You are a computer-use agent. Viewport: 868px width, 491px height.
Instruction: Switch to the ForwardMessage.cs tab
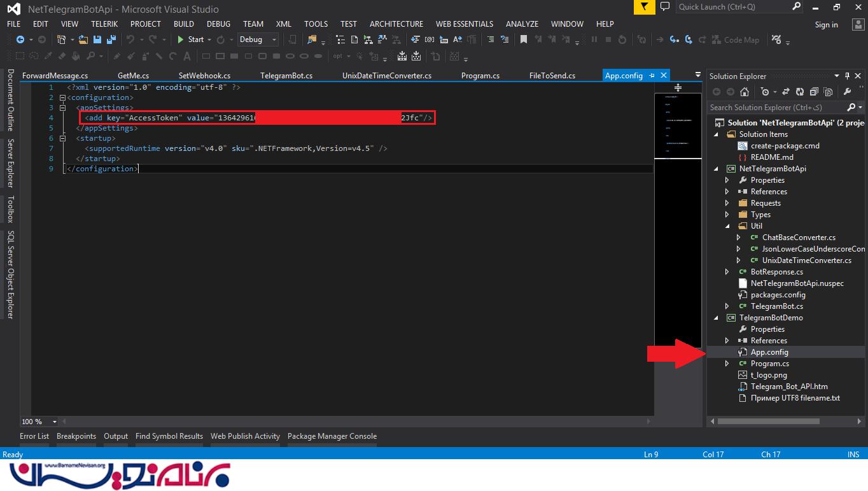55,76
